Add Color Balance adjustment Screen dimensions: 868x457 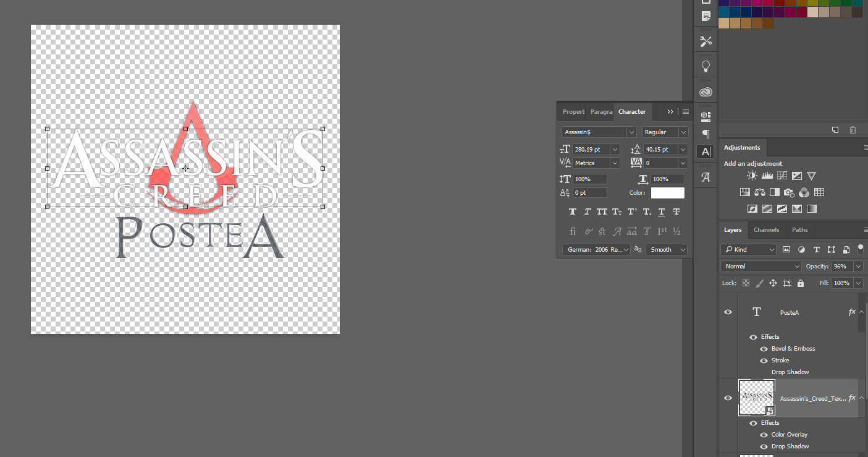click(760, 192)
